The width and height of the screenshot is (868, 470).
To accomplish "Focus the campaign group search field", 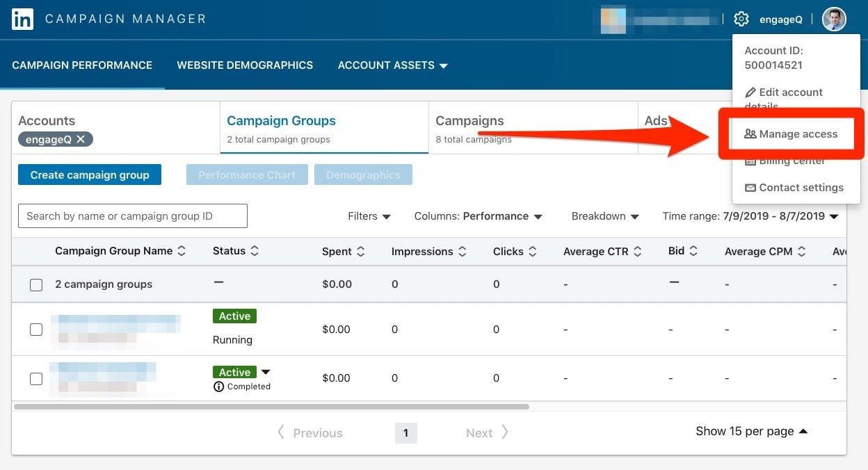I will click(x=133, y=216).
